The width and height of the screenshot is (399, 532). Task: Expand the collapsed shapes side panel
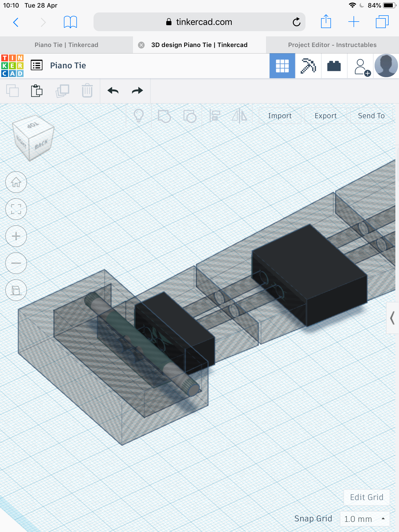click(393, 318)
